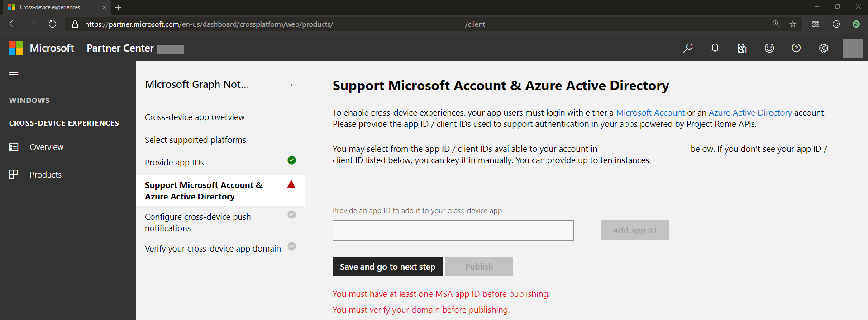Reload the page with refresh icon
Image resolution: width=868 pixels, height=320 pixels.
point(52,24)
